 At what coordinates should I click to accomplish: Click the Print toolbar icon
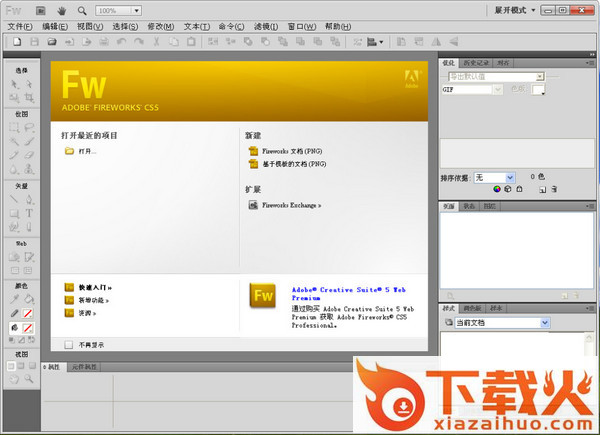pos(104,42)
